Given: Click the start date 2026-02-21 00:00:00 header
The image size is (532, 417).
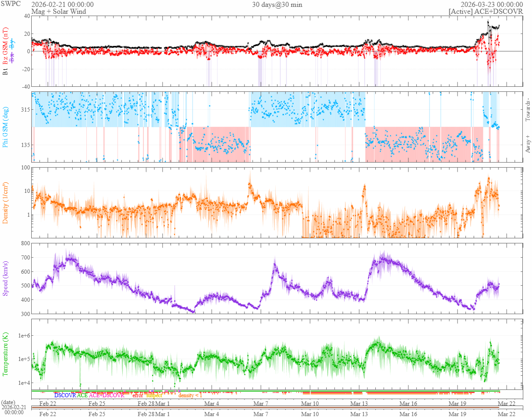Looking at the screenshot, I should tap(62, 5).
